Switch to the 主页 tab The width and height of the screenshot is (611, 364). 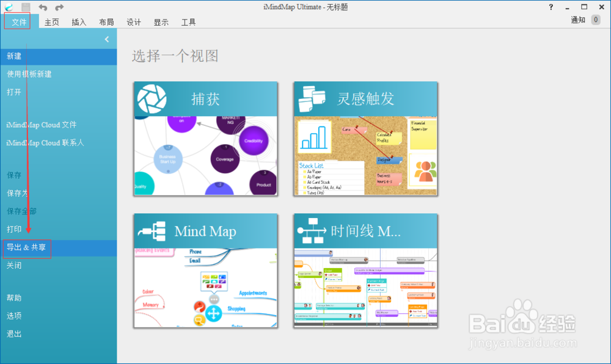[51, 22]
